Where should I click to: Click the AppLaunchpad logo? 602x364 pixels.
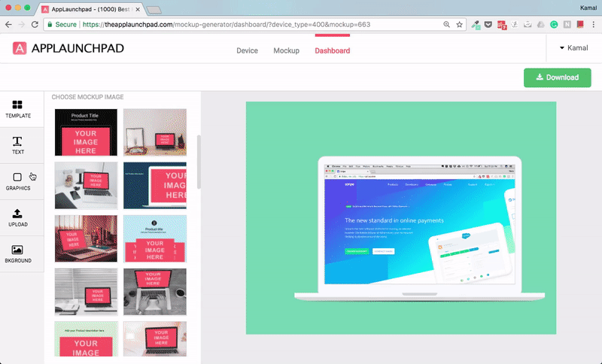point(68,49)
